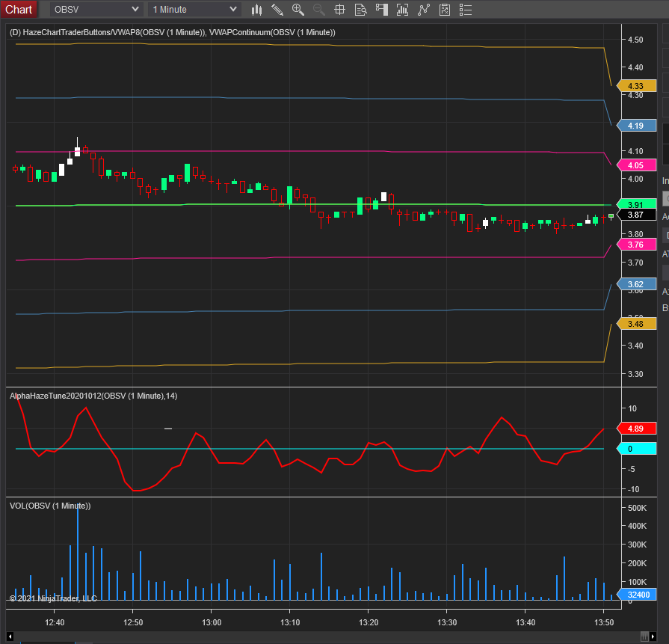The height and width of the screenshot is (644, 669).
Task: Click the red 4.89 indicator value marker
Action: 636,429
